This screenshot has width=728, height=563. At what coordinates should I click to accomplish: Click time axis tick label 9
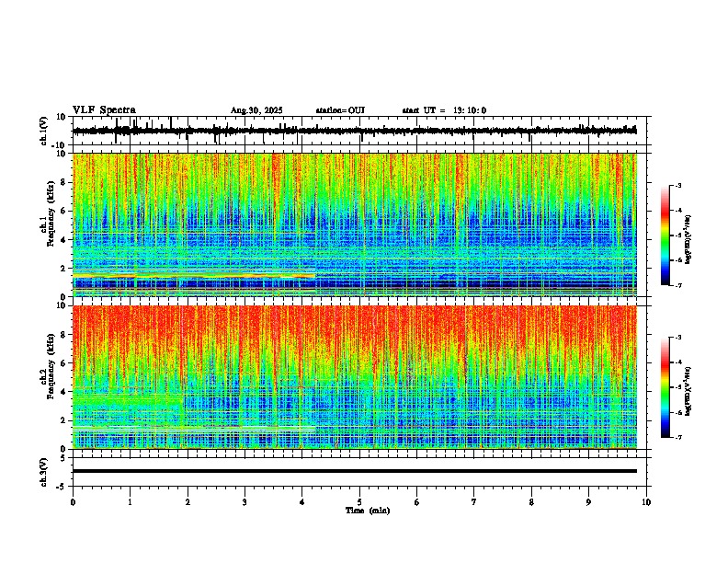point(588,502)
